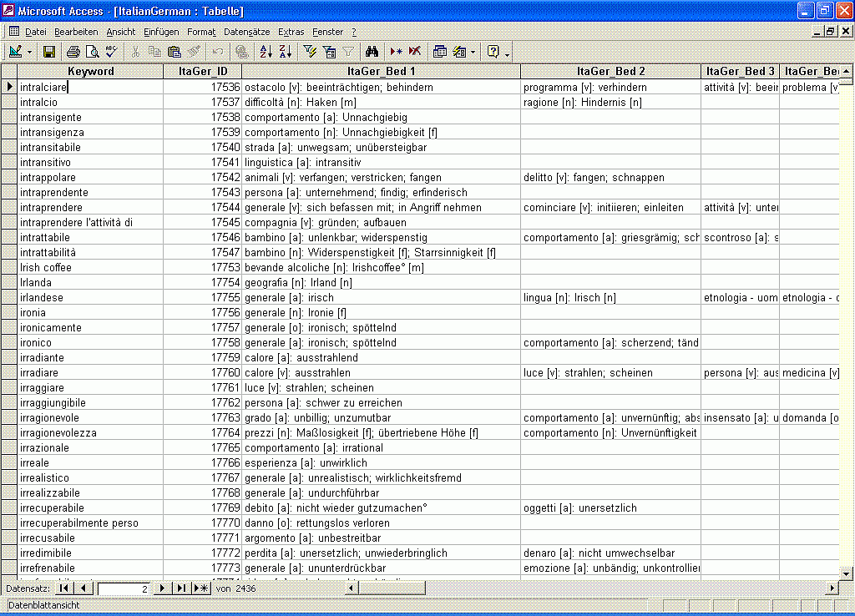Save the table with the floppy disk icon
Screen dimensions: 855x616
pos(49,52)
